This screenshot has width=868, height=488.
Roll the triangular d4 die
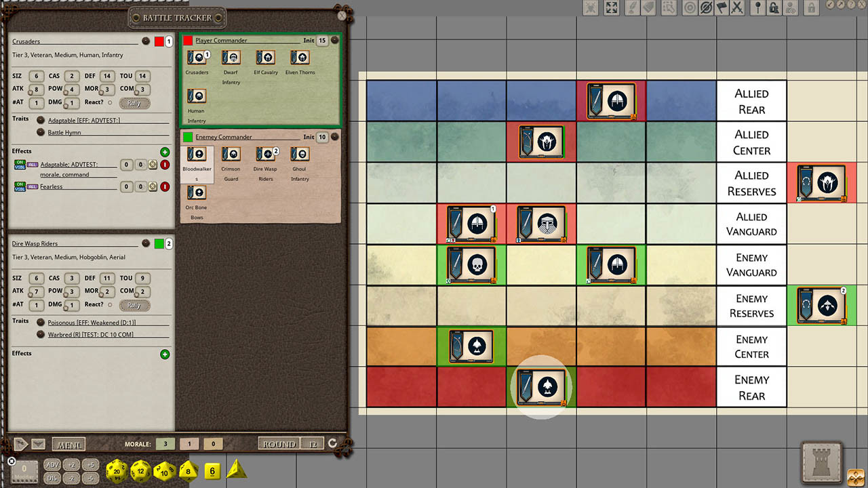236,468
